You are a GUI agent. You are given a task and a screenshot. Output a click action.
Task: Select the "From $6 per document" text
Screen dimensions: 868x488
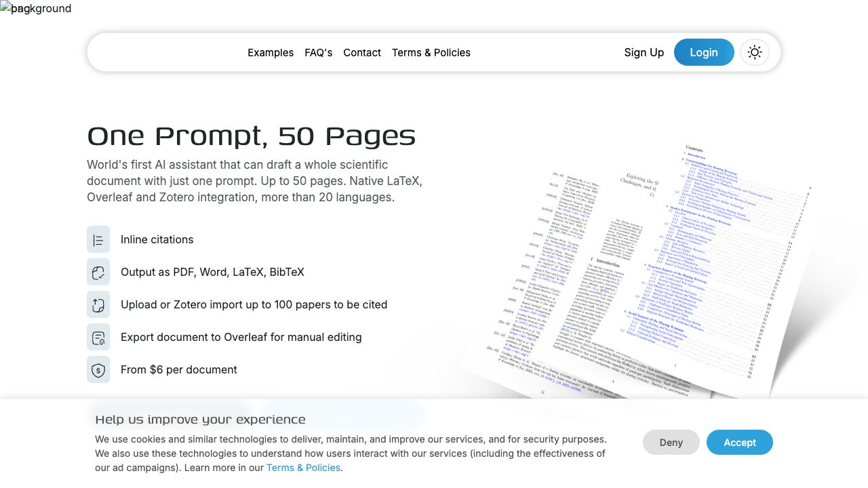click(179, 369)
